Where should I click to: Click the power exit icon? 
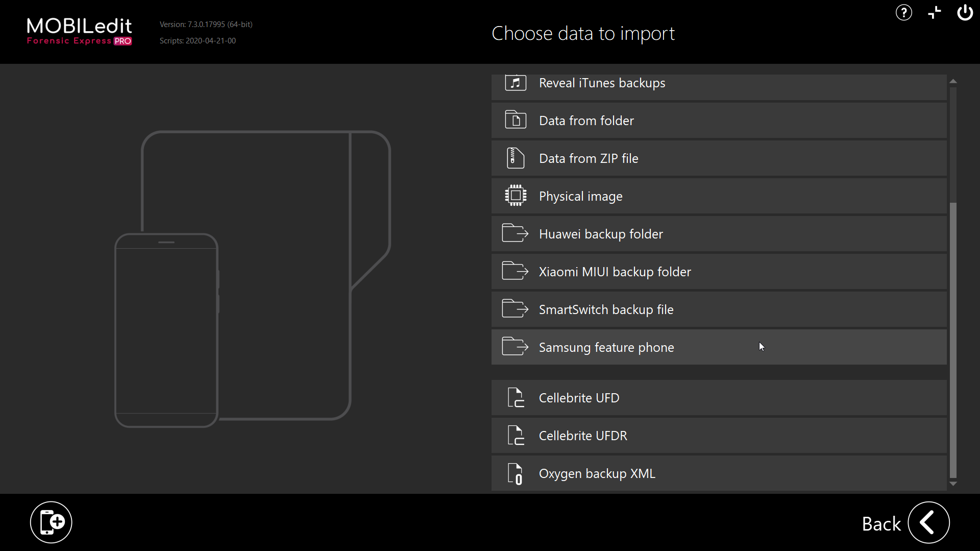click(x=965, y=13)
